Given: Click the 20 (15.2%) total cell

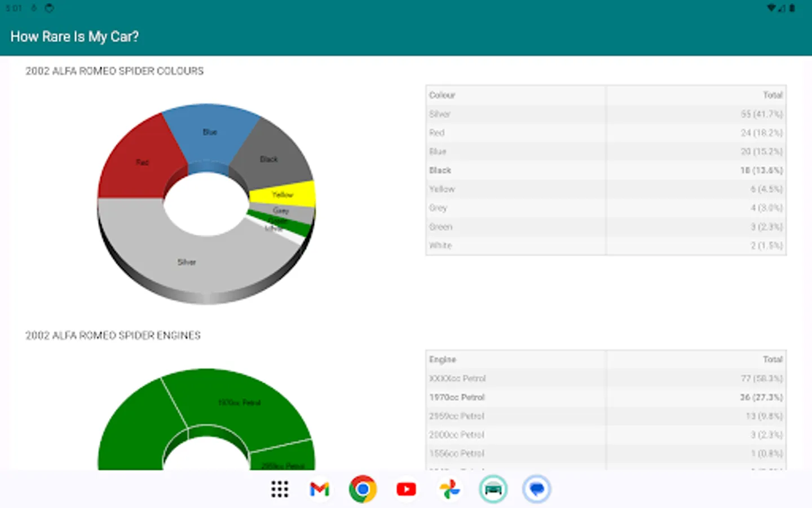Looking at the screenshot, I should click(x=696, y=151).
